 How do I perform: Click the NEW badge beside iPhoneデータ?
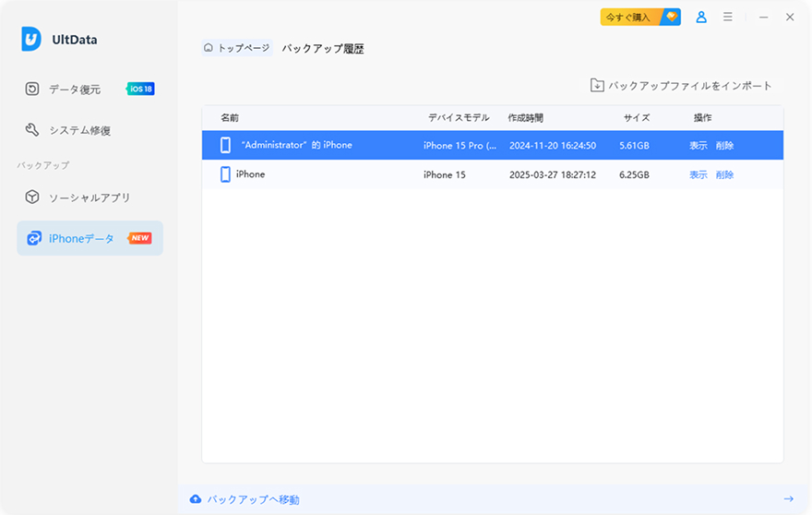click(x=140, y=238)
